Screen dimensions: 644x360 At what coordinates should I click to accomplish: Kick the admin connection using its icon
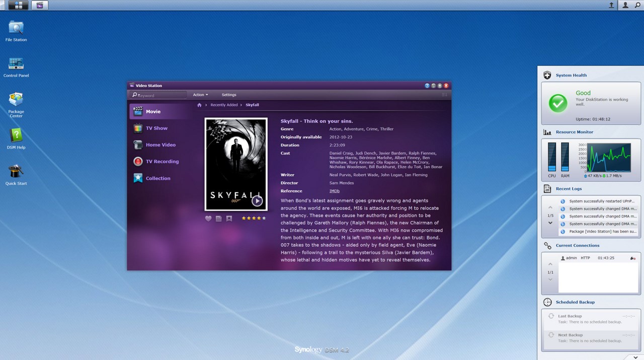coord(632,258)
